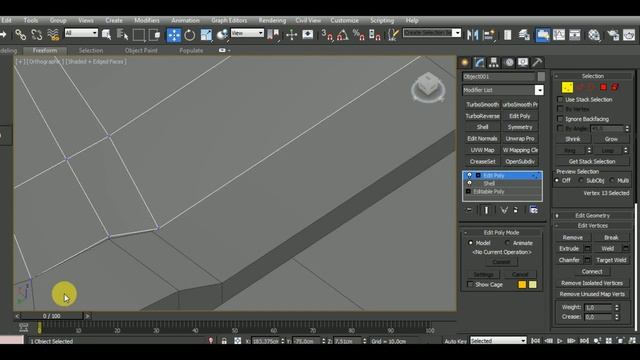The height and width of the screenshot is (360, 640).
Task: Enable Use Stack Selection checkbox
Action: [560, 100]
